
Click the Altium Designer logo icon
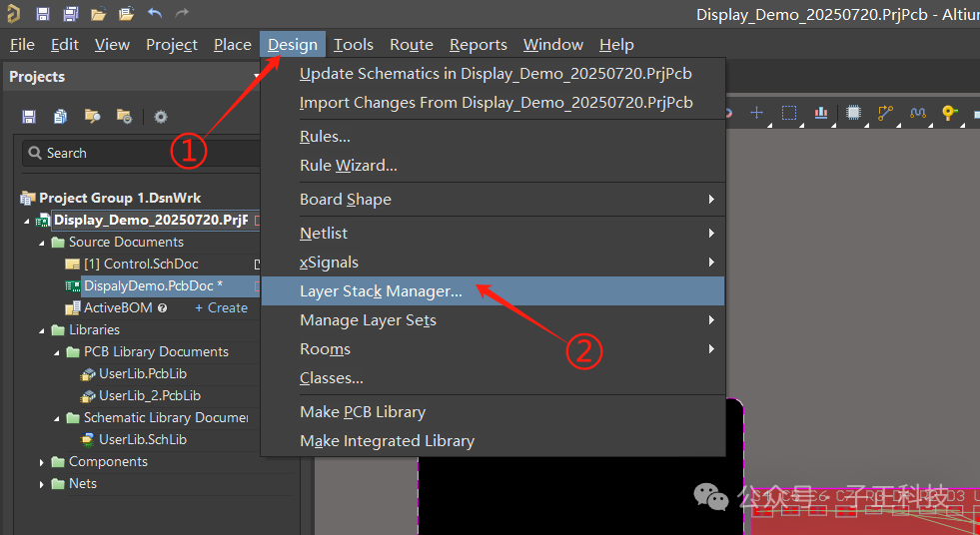coord(12,13)
